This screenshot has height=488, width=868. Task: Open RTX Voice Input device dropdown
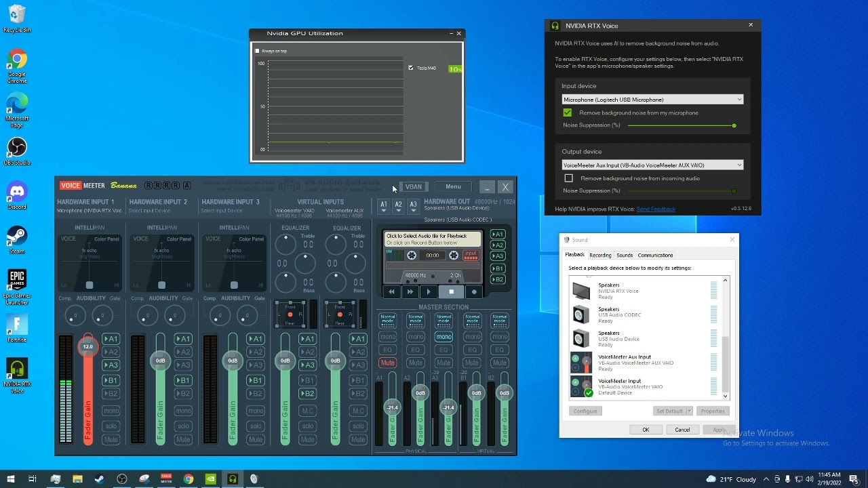(652, 100)
